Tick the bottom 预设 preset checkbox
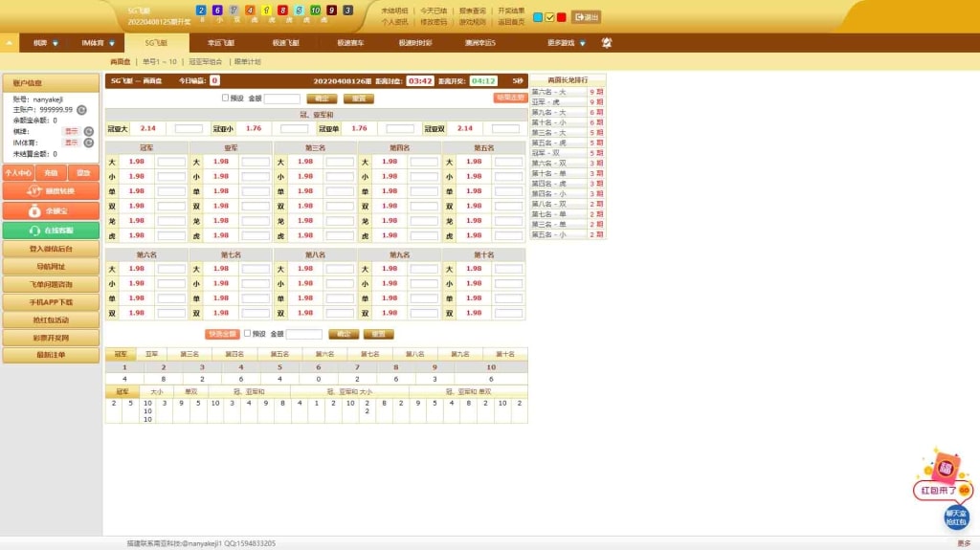Viewport: 980px width, 550px height. coord(248,333)
